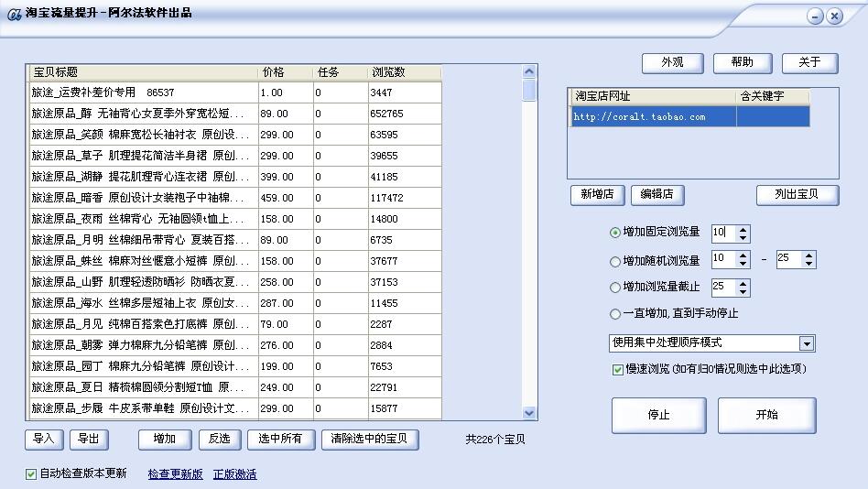
Task: Select row 旅途原品_月明 丝棉细吊带背心
Action: click(234, 240)
